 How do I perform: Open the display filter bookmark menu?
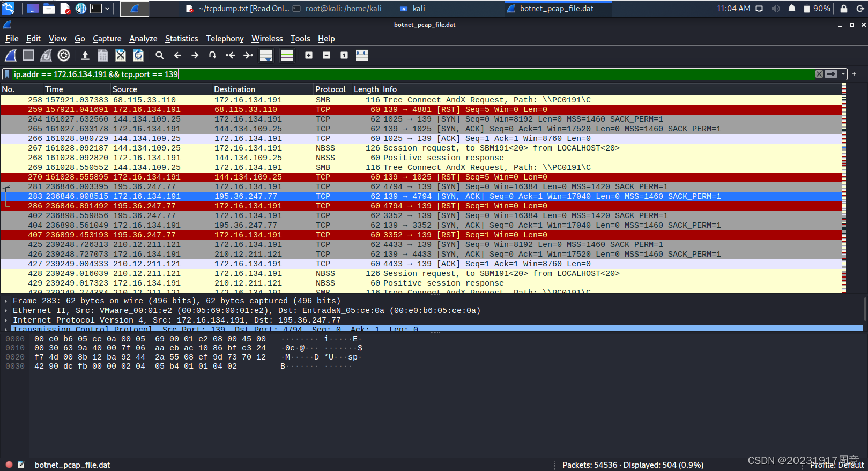click(7, 74)
